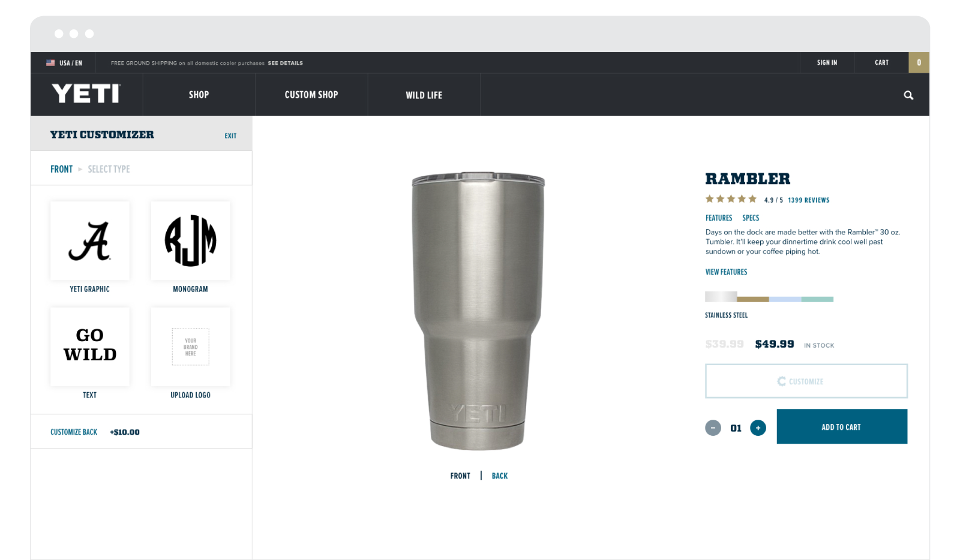Screen dimensions: 960x560
Task: Click the Rambler tumbler product image
Action: click(x=478, y=311)
